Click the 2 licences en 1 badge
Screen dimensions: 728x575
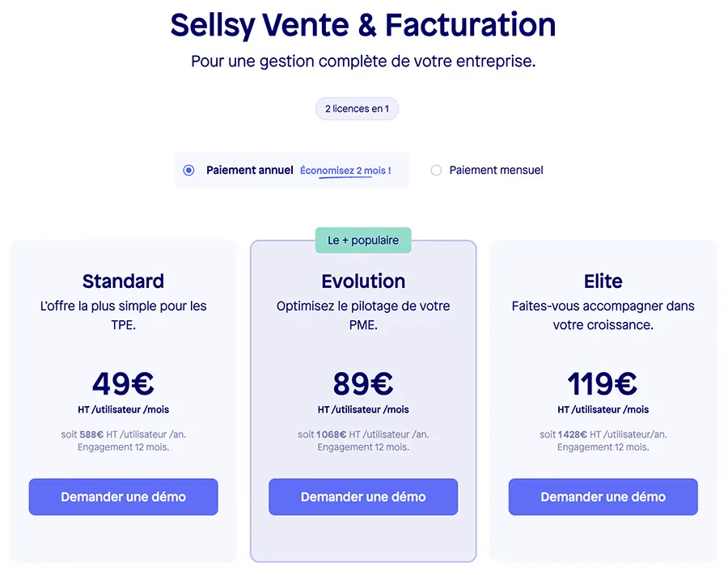pos(357,108)
